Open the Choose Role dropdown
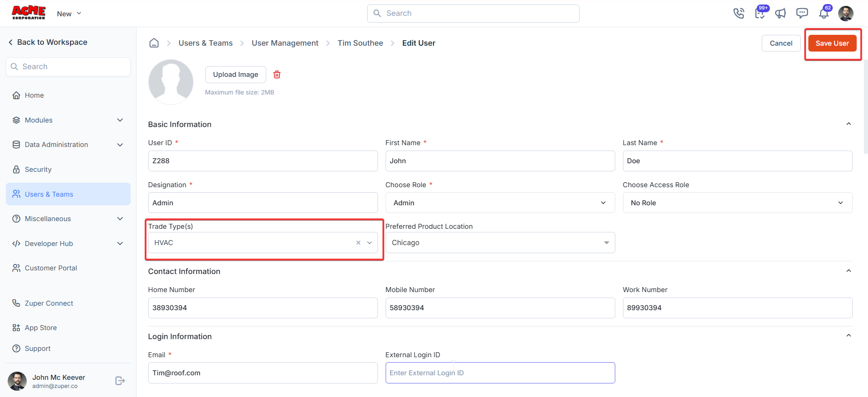 (x=500, y=203)
